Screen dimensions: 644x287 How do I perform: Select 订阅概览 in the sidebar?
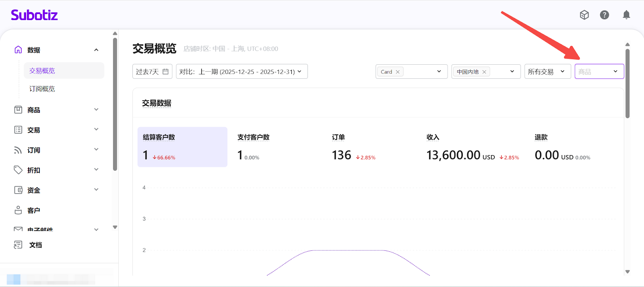click(x=42, y=89)
